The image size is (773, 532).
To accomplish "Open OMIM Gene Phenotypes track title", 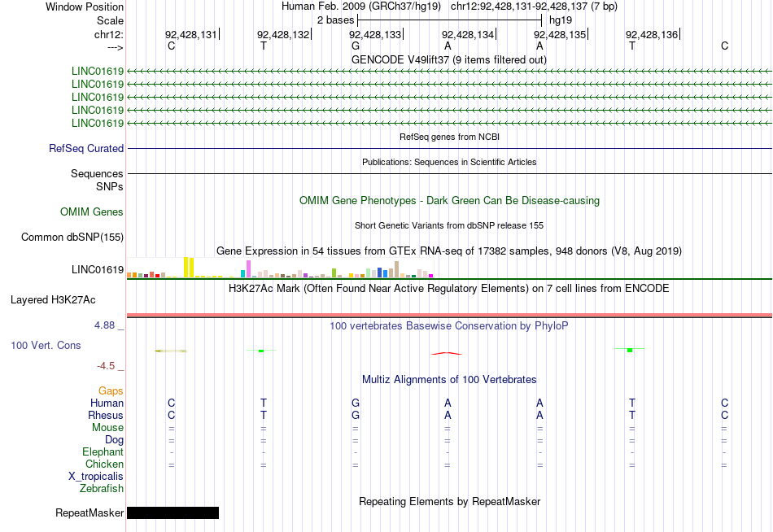I will tap(449, 201).
